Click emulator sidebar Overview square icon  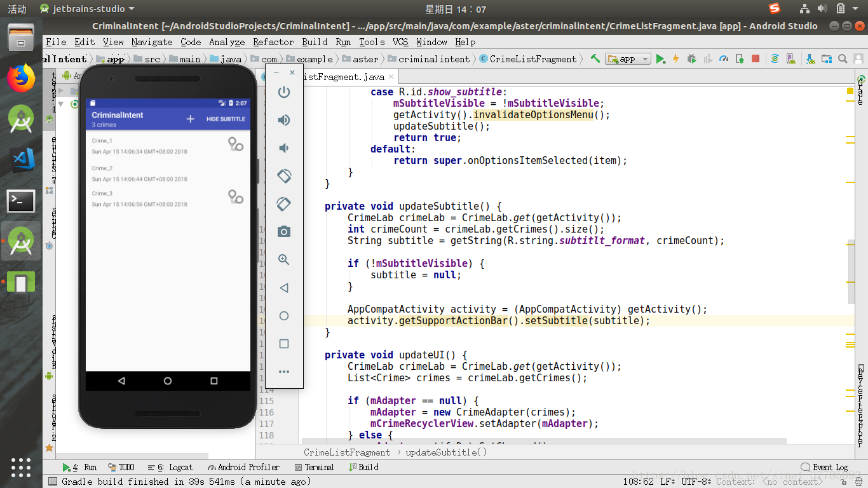pyautogui.click(x=284, y=344)
